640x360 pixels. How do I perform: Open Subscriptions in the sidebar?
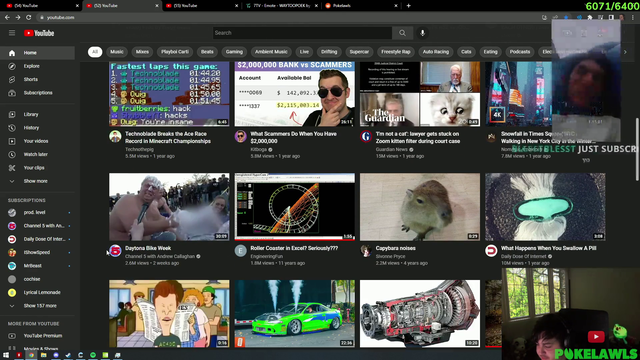37,93
